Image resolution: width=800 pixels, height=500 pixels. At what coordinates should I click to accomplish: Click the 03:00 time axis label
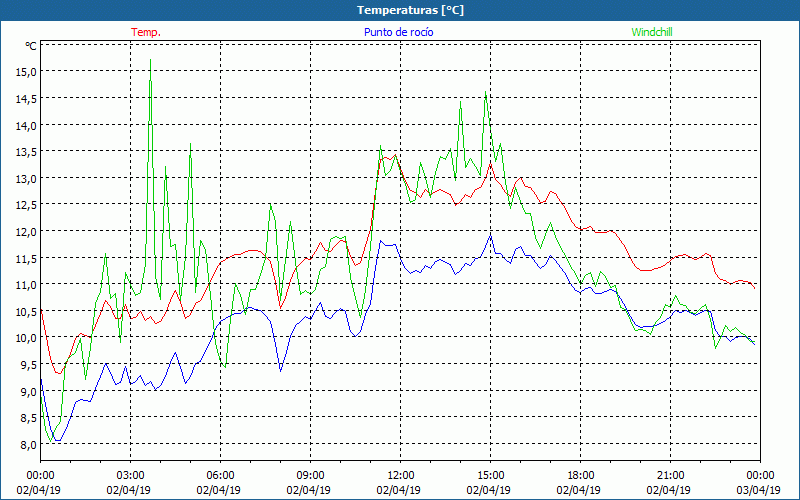click(130, 476)
